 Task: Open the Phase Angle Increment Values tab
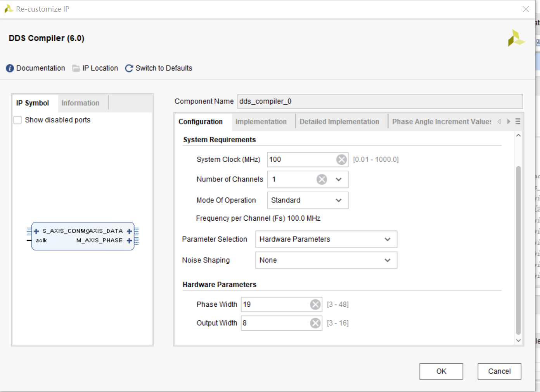(441, 122)
